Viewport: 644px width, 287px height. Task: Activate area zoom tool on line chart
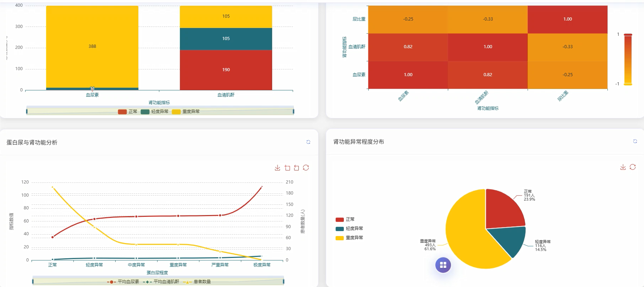tap(287, 168)
